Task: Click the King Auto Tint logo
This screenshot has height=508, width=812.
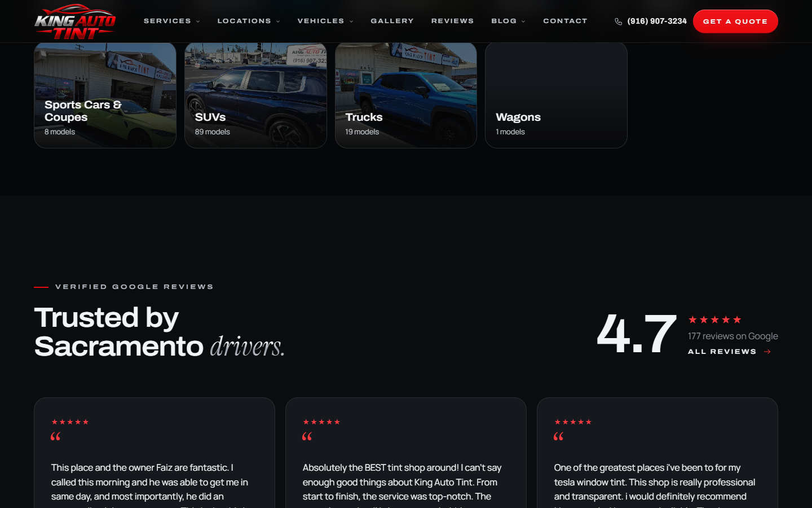Action: tap(75, 21)
